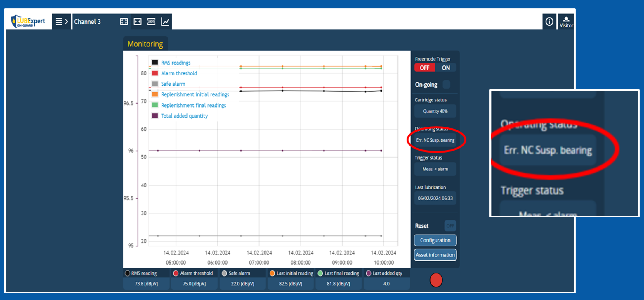Click the fit-to-screen view icon
The height and width of the screenshot is (300, 644).
(x=124, y=22)
